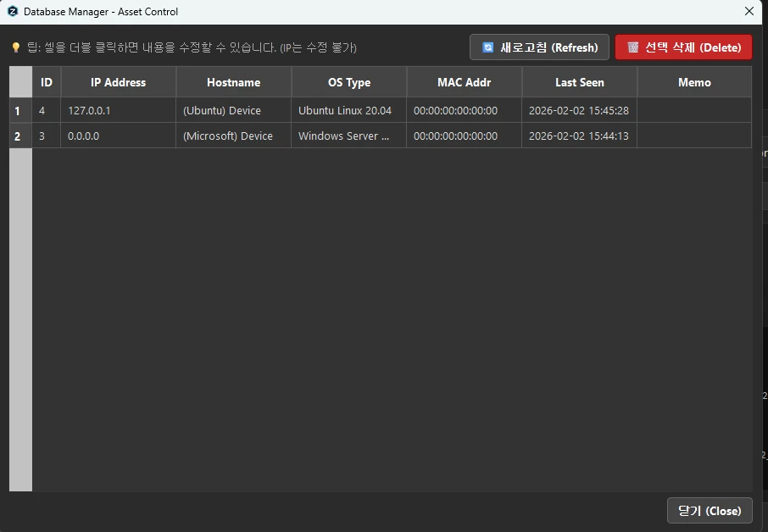Select row header number 2
The image size is (768, 532).
(x=20, y=136)
